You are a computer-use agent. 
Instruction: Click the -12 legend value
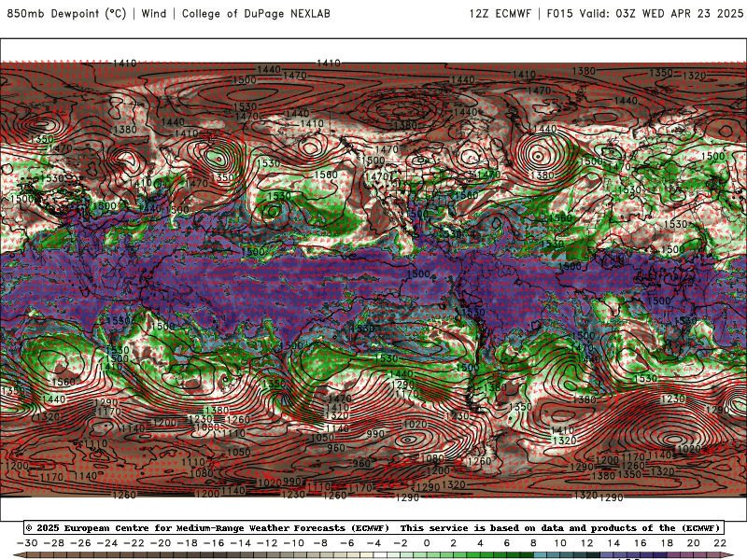tap(267, 543)
